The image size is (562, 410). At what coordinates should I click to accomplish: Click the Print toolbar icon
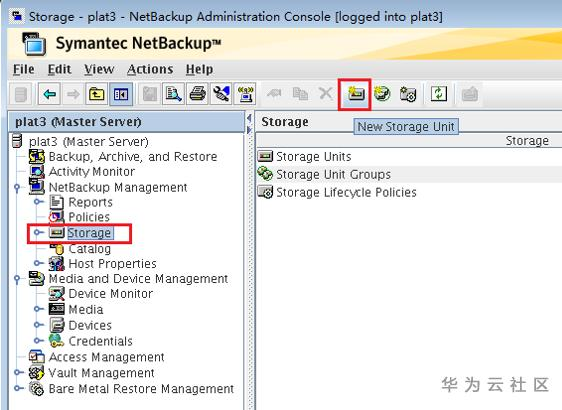[x=197, y=94]
